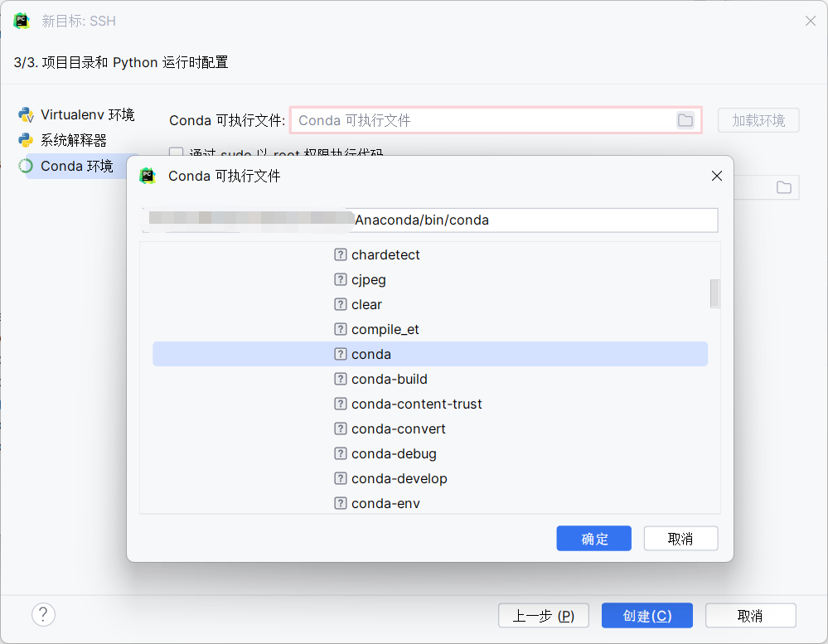Enable run code with sudo as root
Screen dimensions: 828x644
(x=176, y=153)
